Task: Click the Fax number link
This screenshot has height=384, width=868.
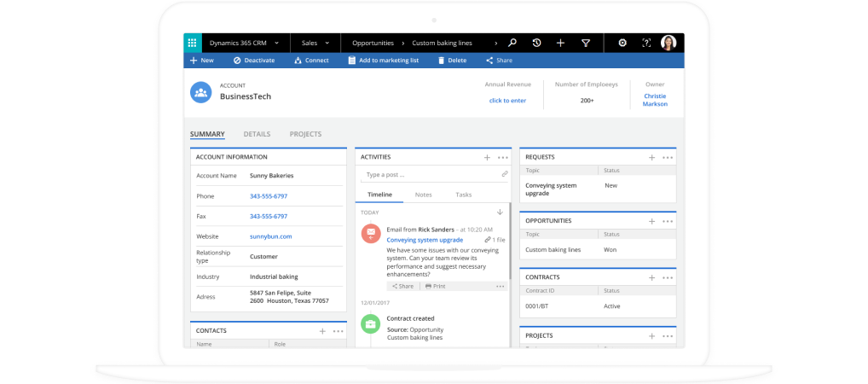Action: [x=269, y=216]
